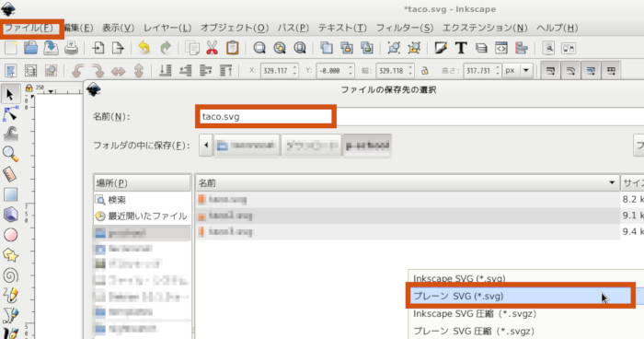
Task: Open the ファイル(F) menu
Action: click(29, 28)
